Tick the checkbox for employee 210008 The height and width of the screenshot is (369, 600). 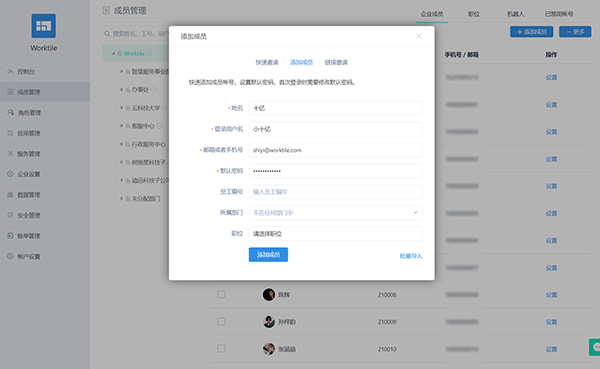(x=221, y=294)
